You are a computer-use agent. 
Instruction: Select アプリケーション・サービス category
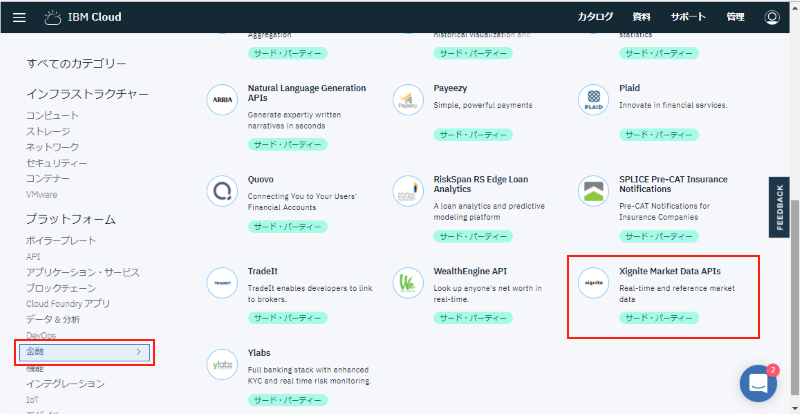pos(83,272)
